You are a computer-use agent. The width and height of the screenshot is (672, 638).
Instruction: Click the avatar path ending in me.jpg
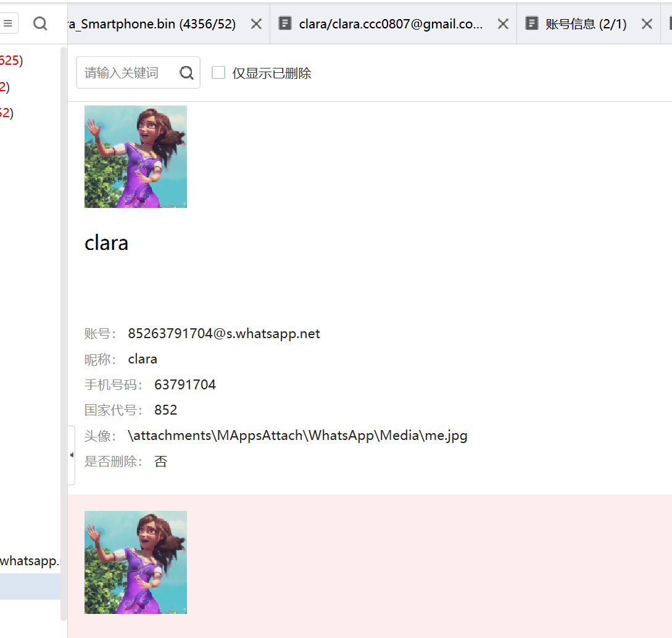(297, 436)
